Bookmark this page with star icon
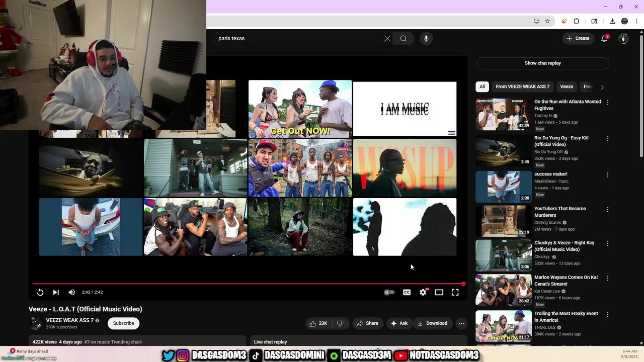Viewport: 644px width, 362px height. coord(547,21)
